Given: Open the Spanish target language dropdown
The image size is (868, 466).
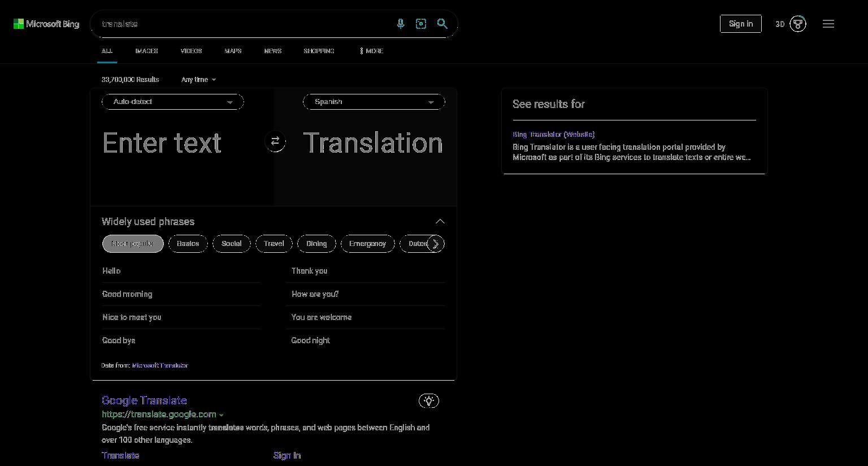Looking at the screenshot, I should pyautogui.click(x=374, y=102).
